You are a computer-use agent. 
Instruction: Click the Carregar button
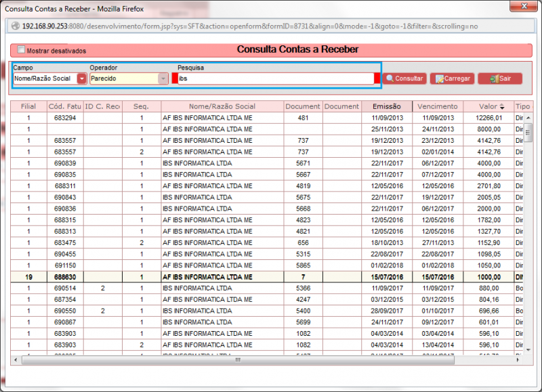pyautogui.click(x=452, y=79)
